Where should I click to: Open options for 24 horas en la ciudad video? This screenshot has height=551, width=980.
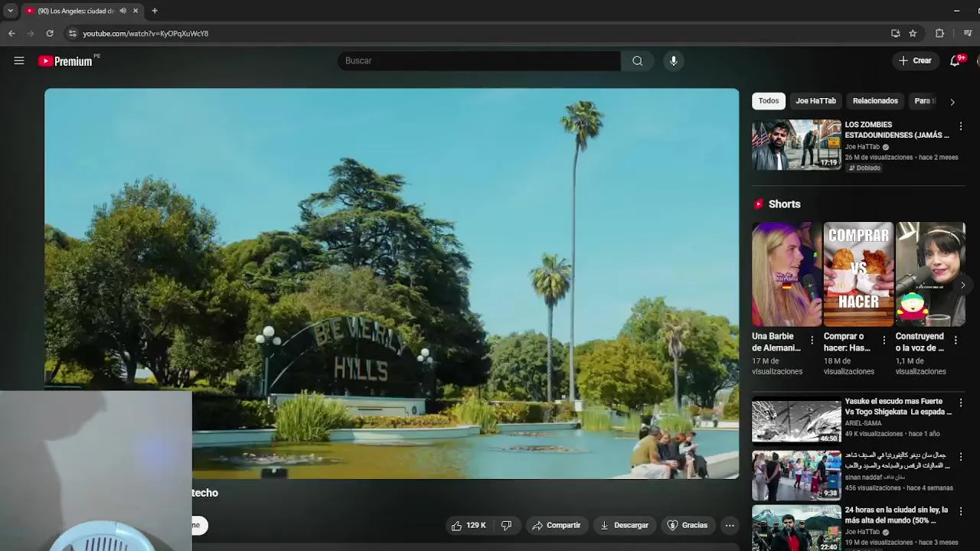[961, 512]
